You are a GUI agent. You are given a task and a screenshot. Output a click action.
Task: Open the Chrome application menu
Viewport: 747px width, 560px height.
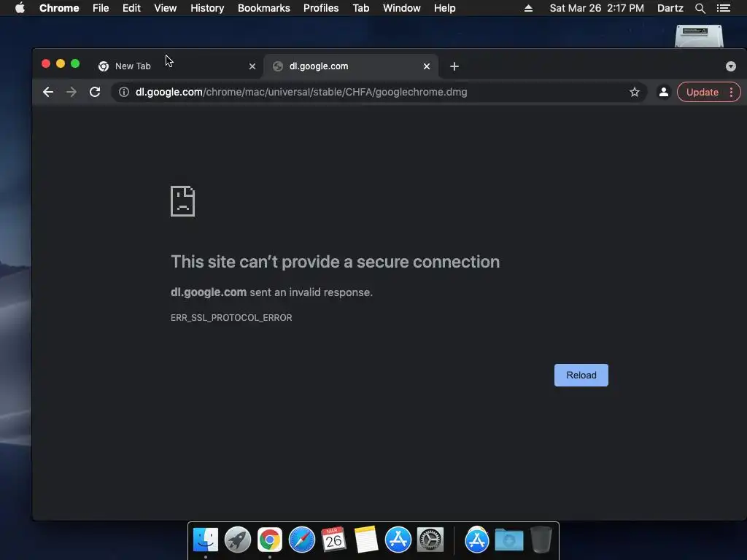tap(59, 8)
